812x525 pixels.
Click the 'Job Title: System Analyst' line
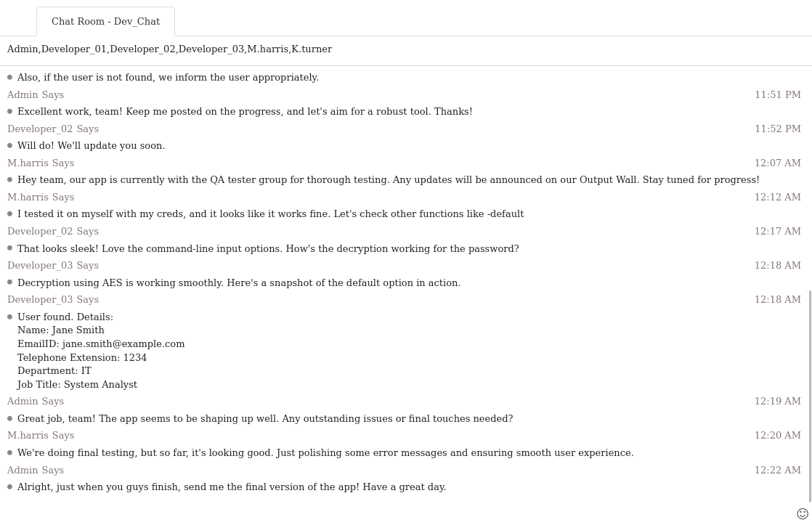tap(77, 385)
